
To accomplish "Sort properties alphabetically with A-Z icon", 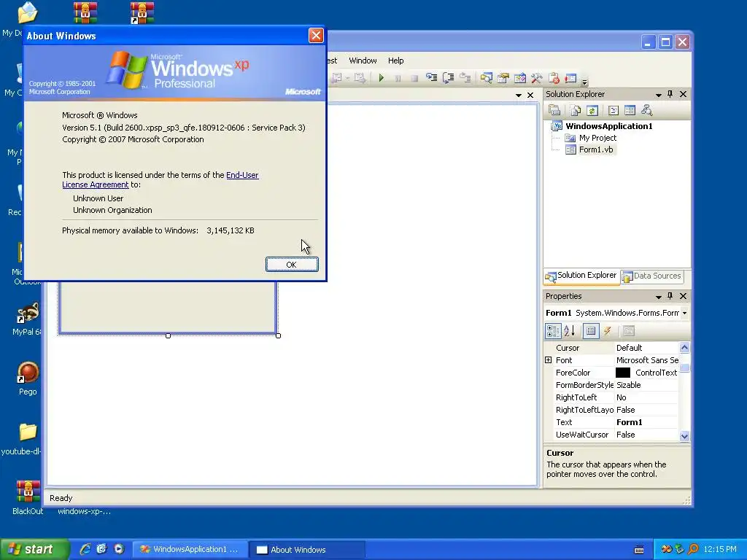I will point(569,330).
